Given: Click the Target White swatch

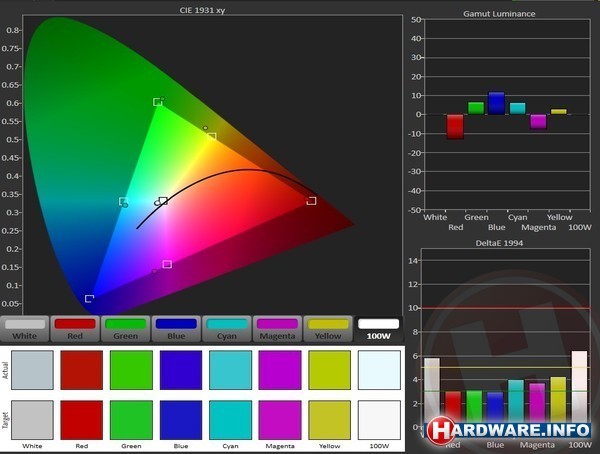Looking at the screenshot, I should (x=32, y=420).
